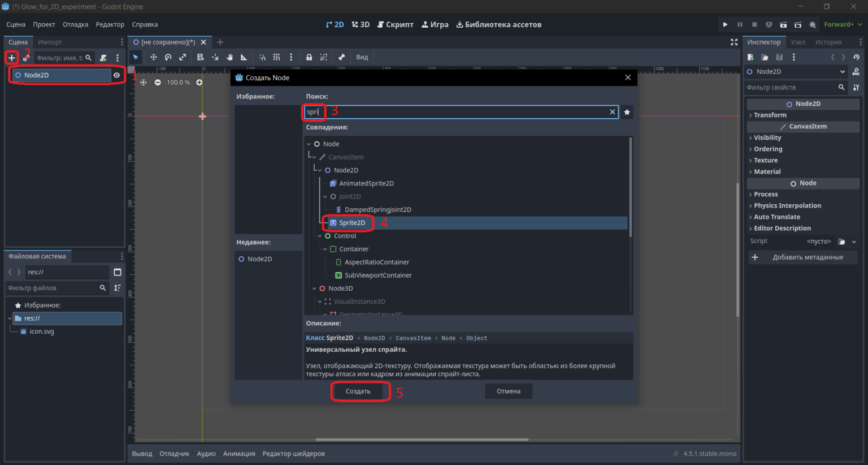Open object history icon in Inspector
868x465 pixels.
pyautogui.click(x=857, y=57)
